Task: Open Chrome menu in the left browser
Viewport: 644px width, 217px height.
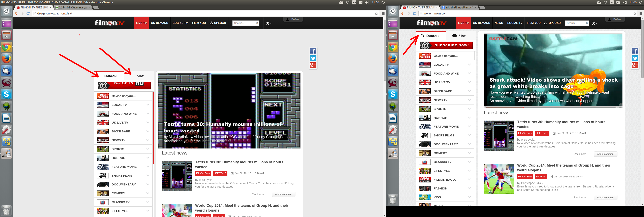Action: pyautogui.click(x=383, y=13)
